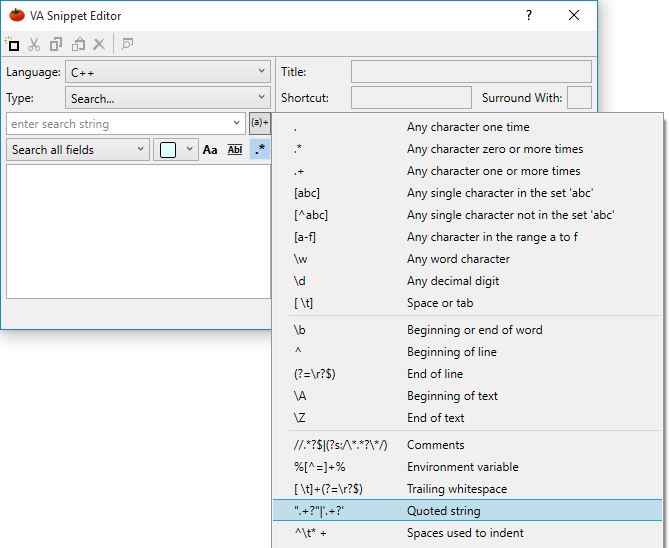Click the (a)+ regex expression builder button

260,124
